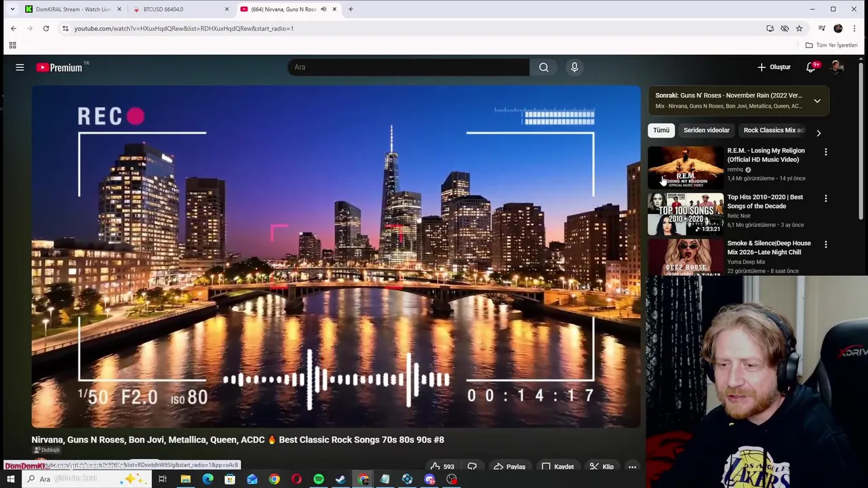Open Microsoft Edge from the taskbar
Screen dimensions: 868x488
[208, 479]
